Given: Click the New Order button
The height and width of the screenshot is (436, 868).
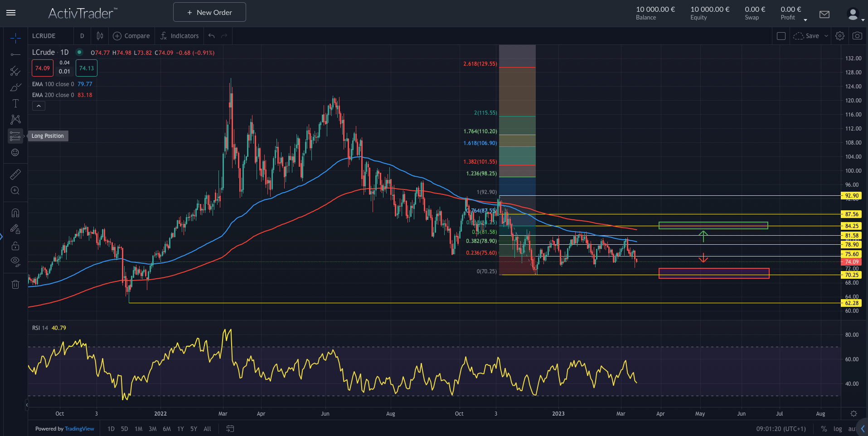Looking at the screenshot, I should click(x=209, y=12).
